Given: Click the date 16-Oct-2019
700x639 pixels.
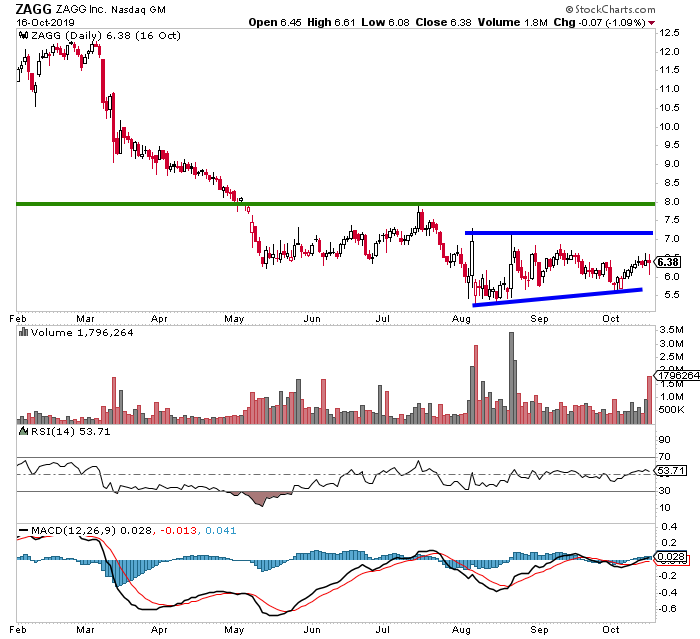Looking at the screenshot, I should click(x=46, y=22).
